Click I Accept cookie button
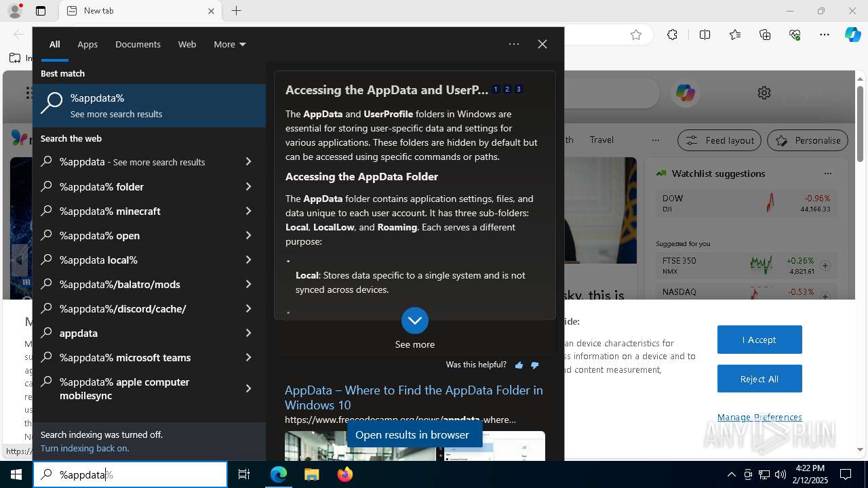Screen dimensions: 868x488 (759, 340)
